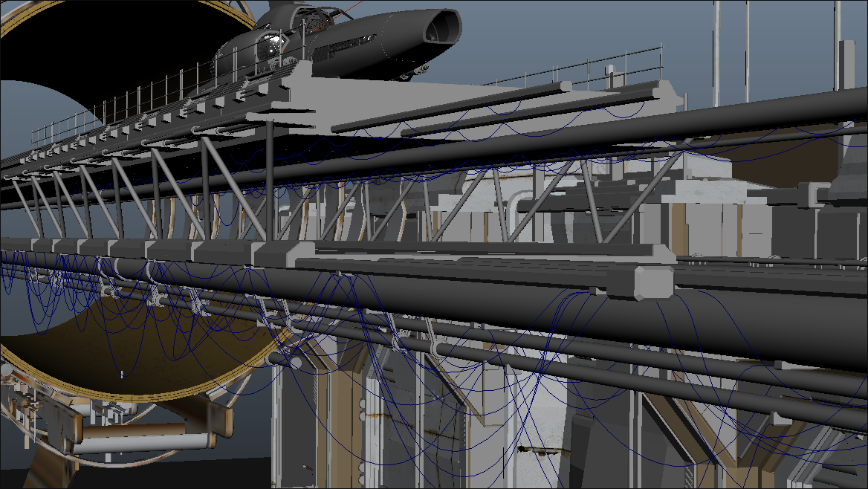Select the long dark rod lying on platform
Image resolution: width=868 pixels, height=489 pixels.
(451, 107)
